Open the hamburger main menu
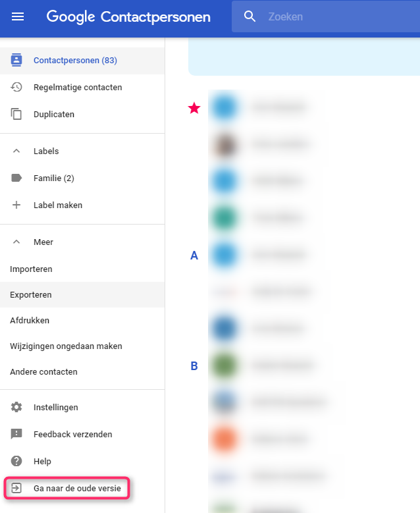 click(18, 16)
